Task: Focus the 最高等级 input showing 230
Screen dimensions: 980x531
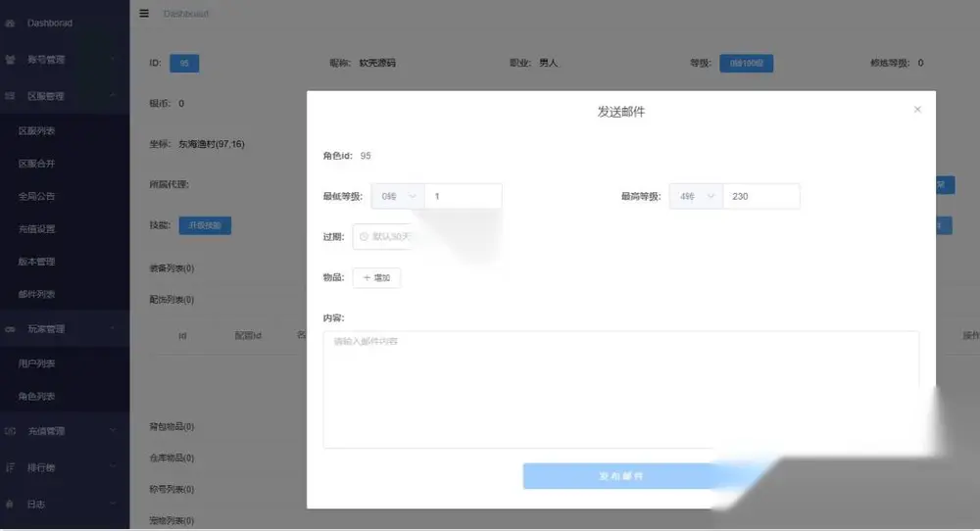Action: (760, 196)
